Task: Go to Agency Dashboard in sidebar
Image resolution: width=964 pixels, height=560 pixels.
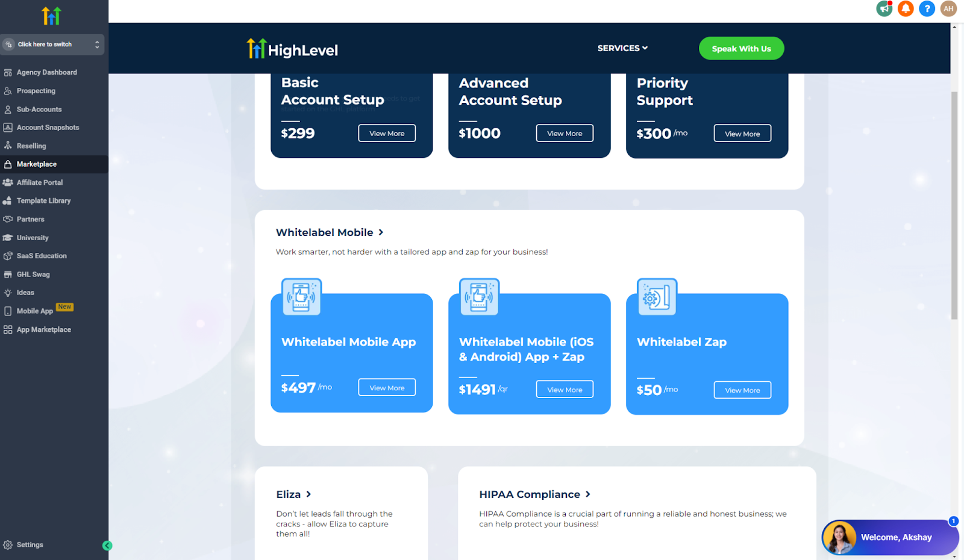Action: (46, 72)
